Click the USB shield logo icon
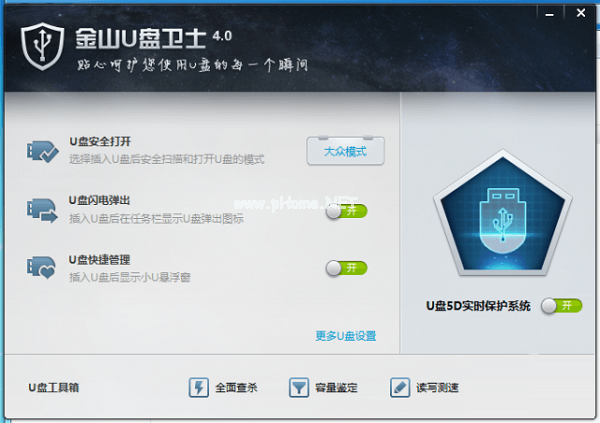 [42, 46]
